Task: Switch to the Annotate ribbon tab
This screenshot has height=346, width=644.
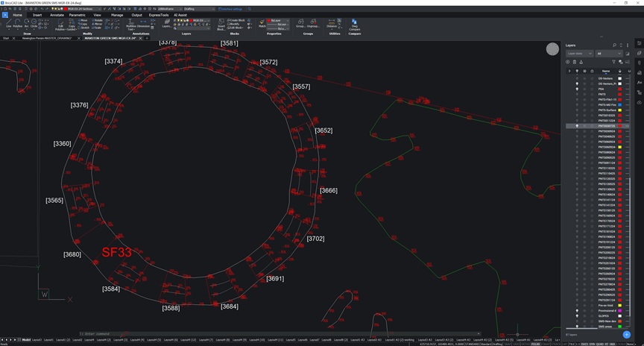Action: 57,15
